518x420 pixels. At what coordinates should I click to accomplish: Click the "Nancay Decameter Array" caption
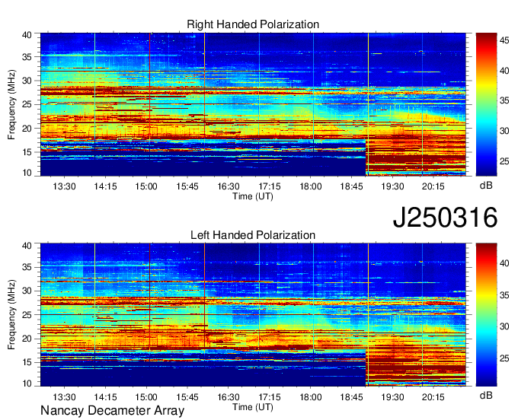112,411
